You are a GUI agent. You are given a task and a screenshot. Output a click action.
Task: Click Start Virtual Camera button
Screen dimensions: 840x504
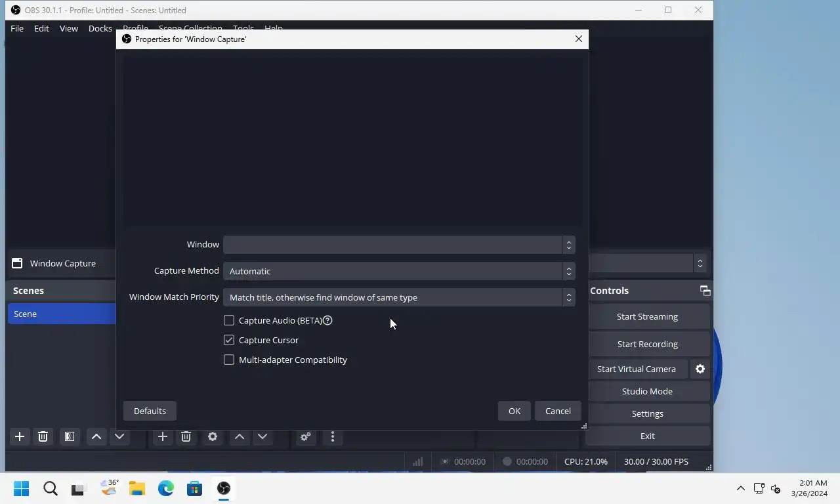click(x=637, y=369)
